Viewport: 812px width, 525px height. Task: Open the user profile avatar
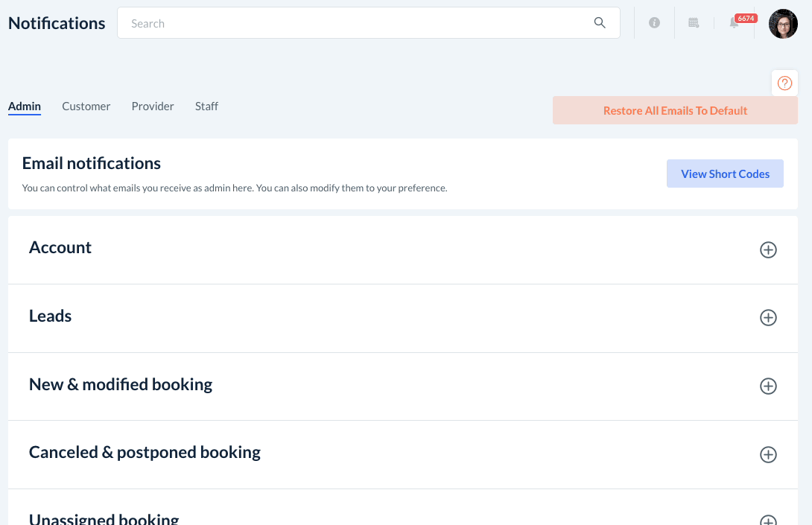[783, 24]
